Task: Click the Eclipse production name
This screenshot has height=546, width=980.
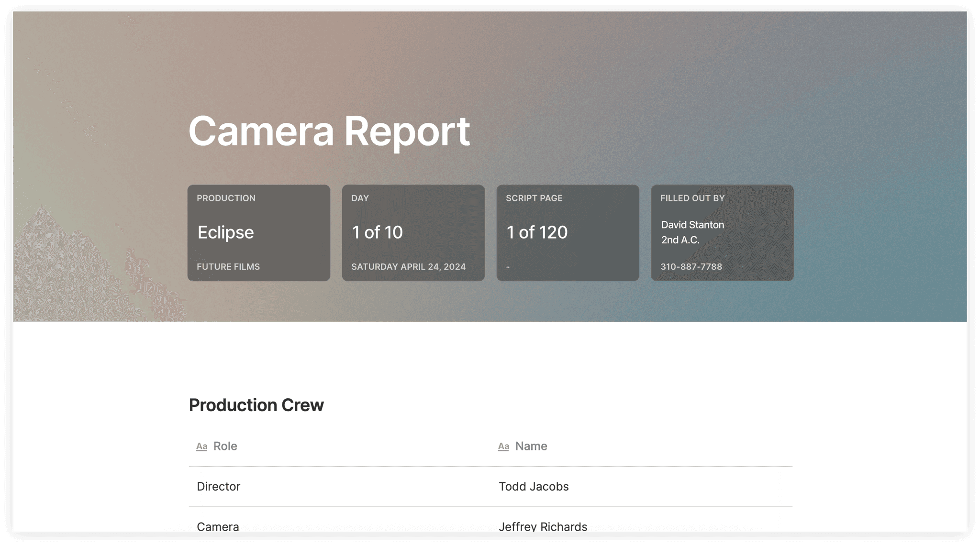Action: tap(225, 232)
